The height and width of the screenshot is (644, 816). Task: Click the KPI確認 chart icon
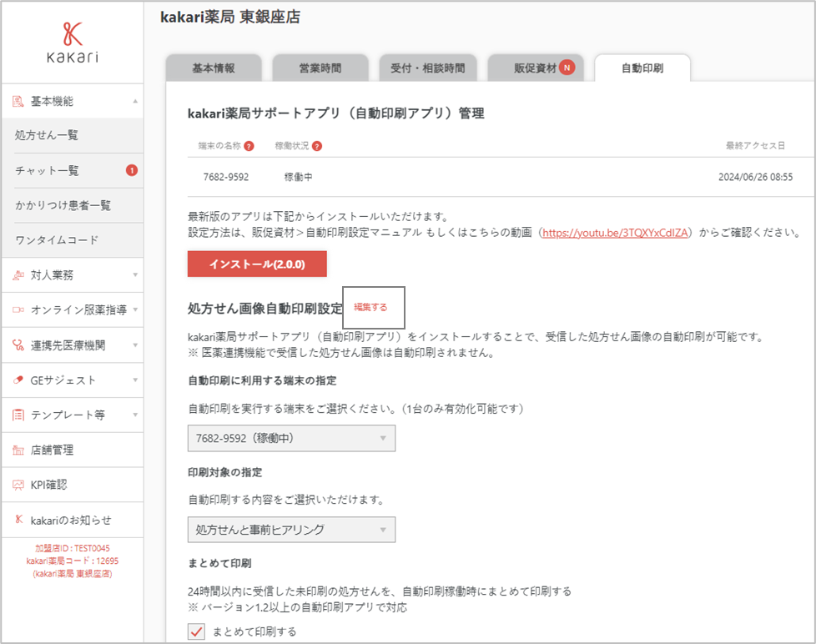tap(18, 485)
